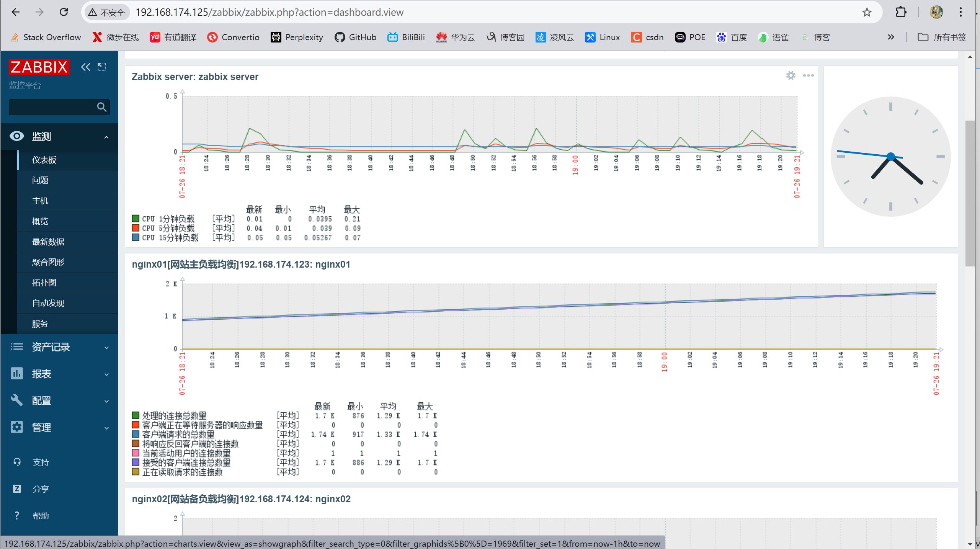Open the 问题 problems menu item

coord(40,180)
